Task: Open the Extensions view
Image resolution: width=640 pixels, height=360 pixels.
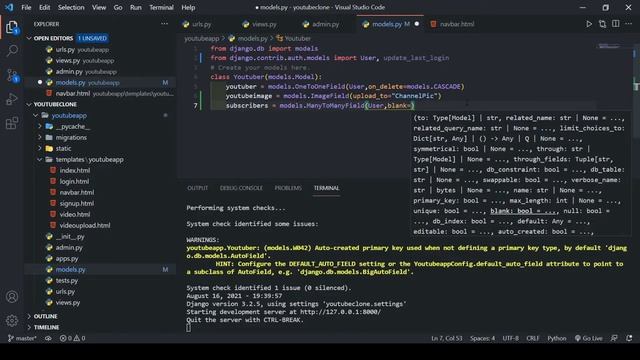Action: click(12, 123)
